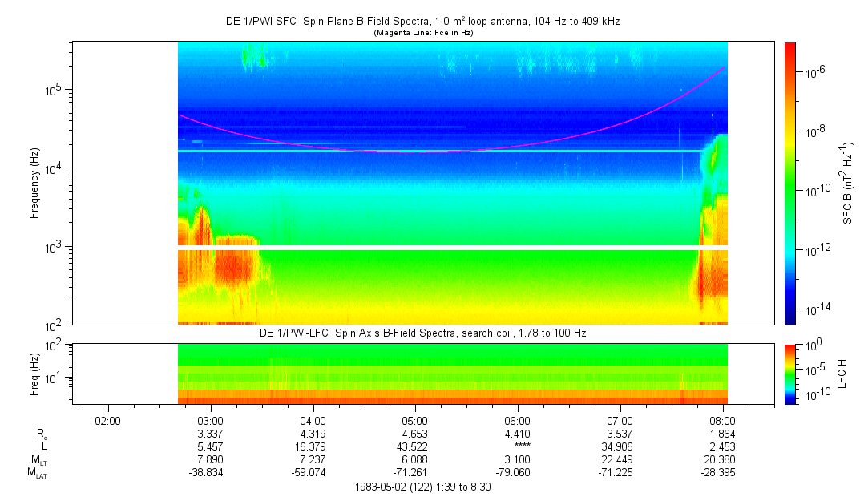
Task: Select the 05:00 time axis tick label
Action: [x=415, y=420]
